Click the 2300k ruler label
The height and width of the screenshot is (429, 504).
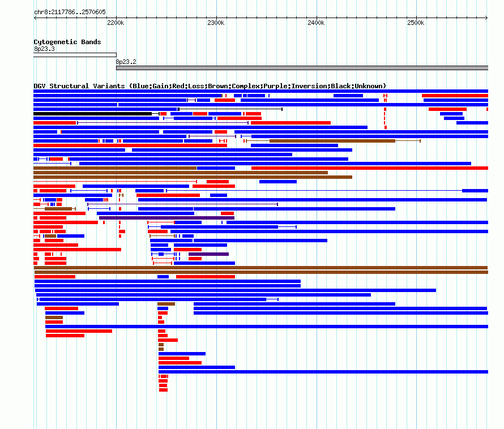click(x=216, y=23)
